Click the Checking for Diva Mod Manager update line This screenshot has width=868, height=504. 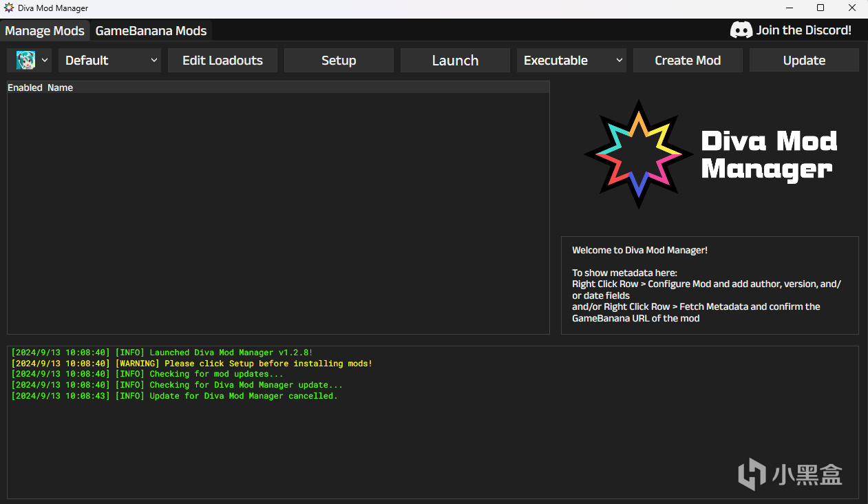tap(177, 385)
